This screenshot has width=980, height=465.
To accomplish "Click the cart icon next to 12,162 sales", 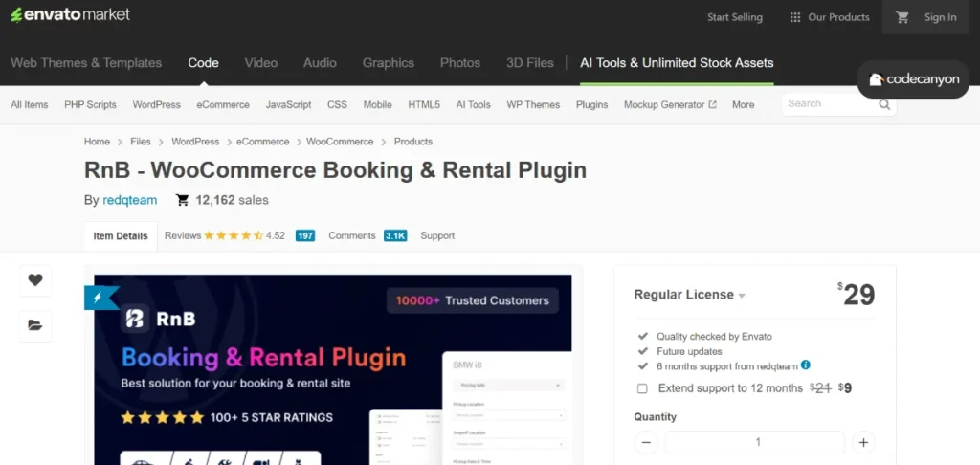I will click(183, 200).
